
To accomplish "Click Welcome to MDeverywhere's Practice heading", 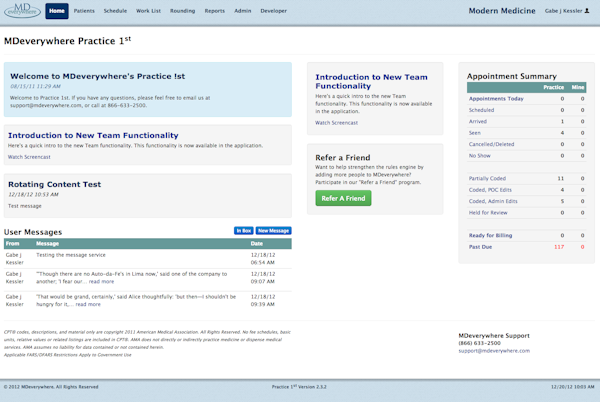I will (x=97, y=76).
